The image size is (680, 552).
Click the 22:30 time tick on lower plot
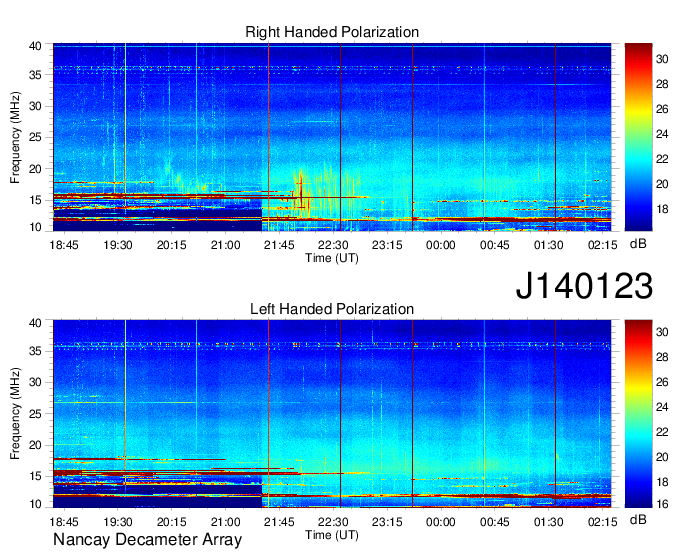click(x=333, y=522)
